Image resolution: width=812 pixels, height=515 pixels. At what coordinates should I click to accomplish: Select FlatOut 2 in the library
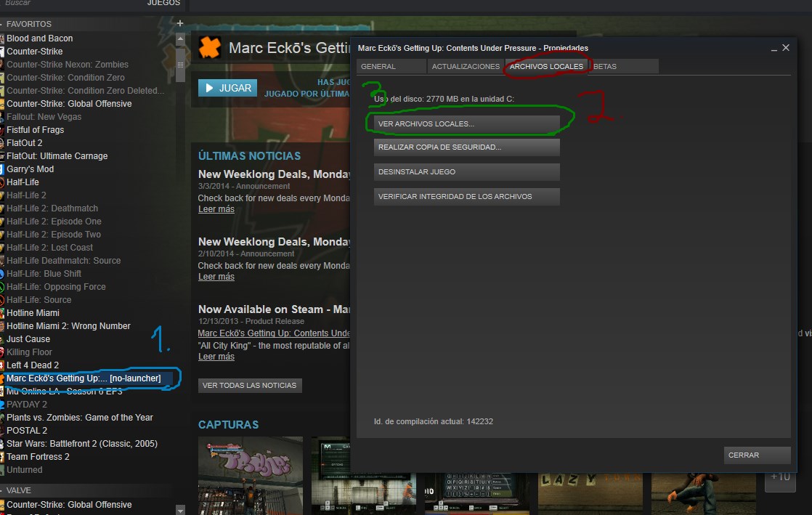pyautogui.click(x=25, y=142)
